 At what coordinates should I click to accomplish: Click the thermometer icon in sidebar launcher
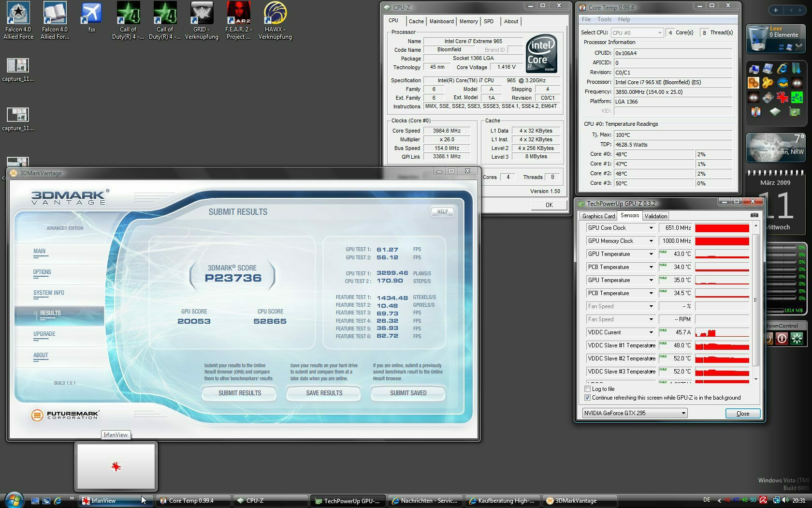(755, 112)
